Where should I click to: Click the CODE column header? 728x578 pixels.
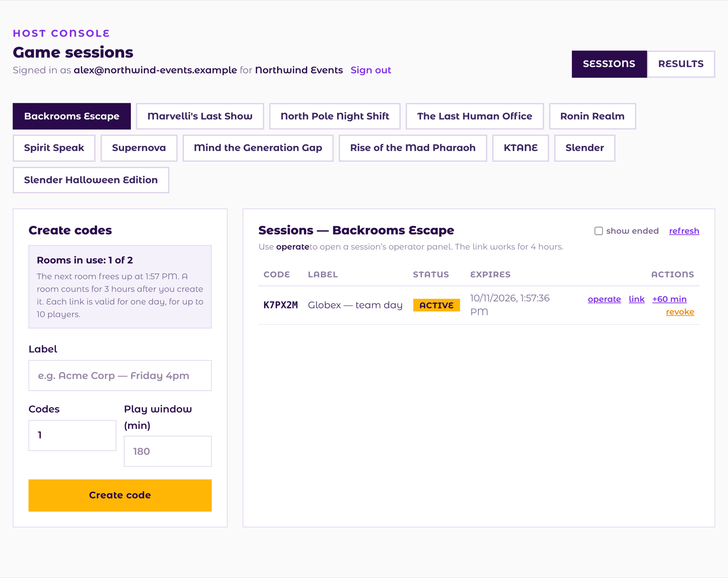(x=277, y=275)
